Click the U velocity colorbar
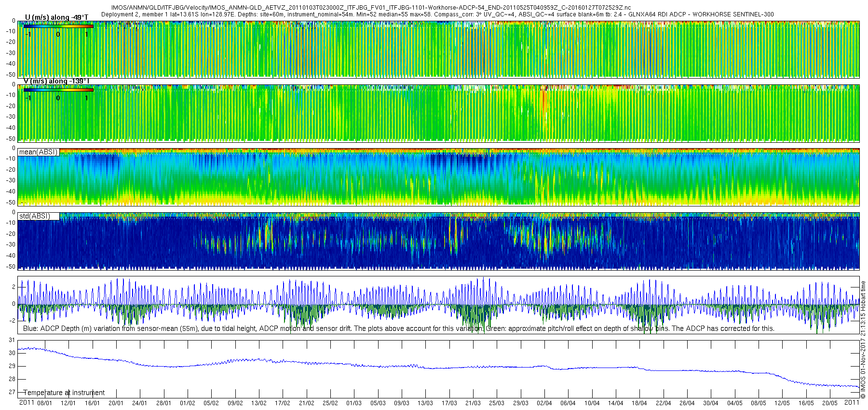 pyautogui.click(x=58, y=27)
